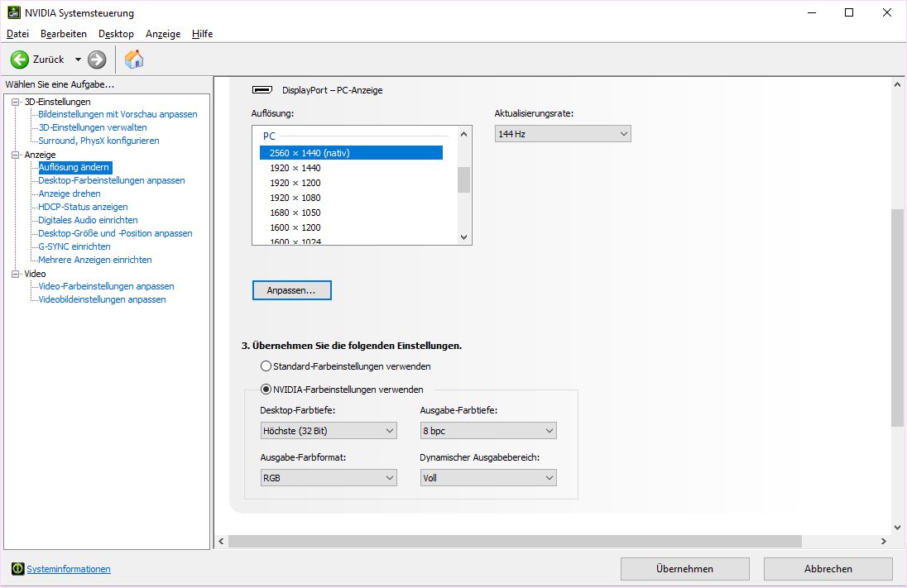This screenshot has height=588, width=907.
Task: Open the Dynamischer Ausgabebereich Voll dropdown
Action: click(488, 479)
